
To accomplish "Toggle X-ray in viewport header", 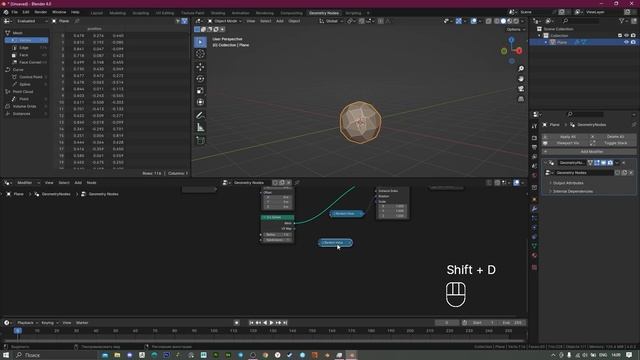I will click(x=489, y=21).
